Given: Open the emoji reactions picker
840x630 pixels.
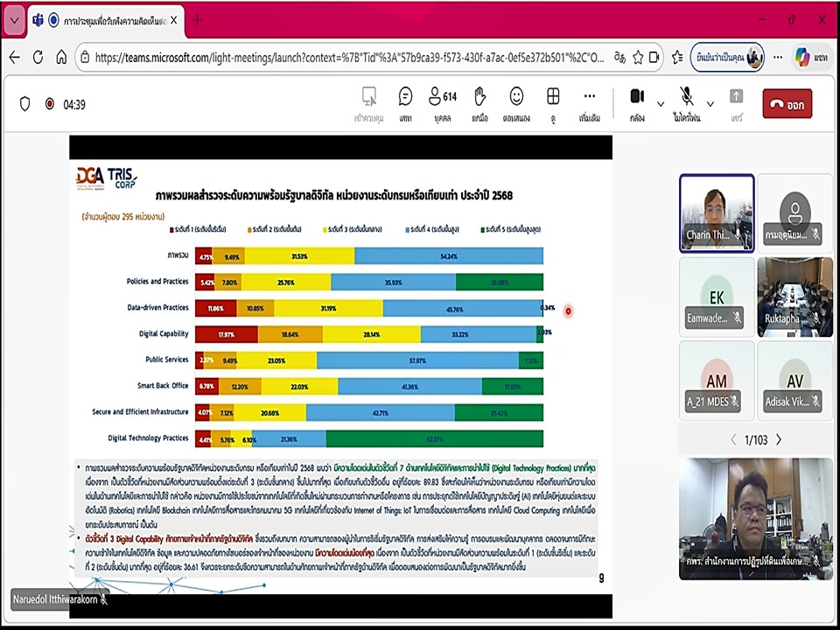Looking at the screenshot, I should click(516, 102).
